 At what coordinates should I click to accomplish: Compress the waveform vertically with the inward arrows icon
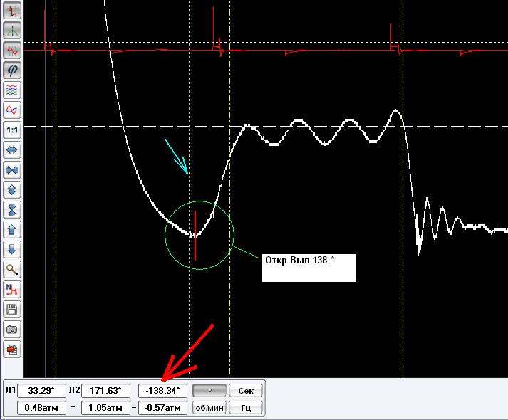(x=12, y=210)
